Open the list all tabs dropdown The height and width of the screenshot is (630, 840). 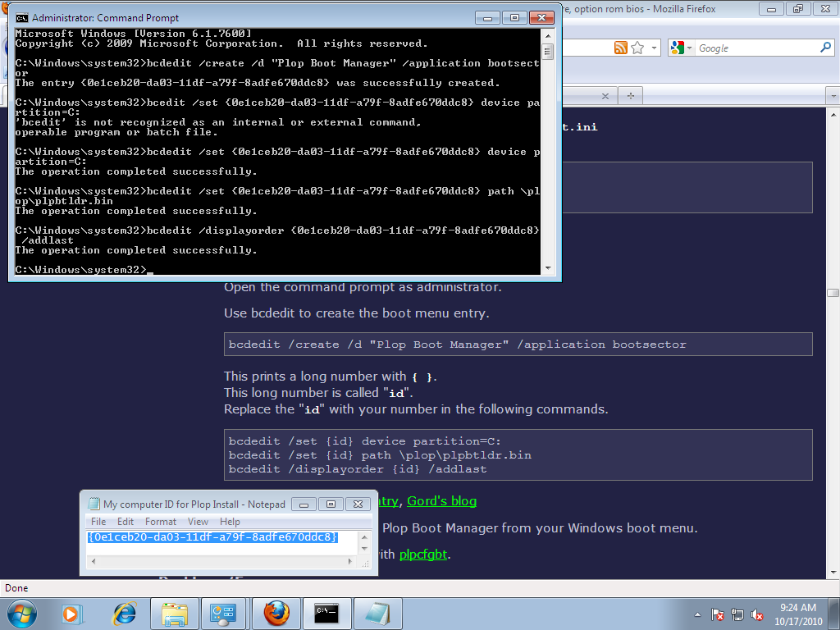pyautogui.click(x=833, y=97)
